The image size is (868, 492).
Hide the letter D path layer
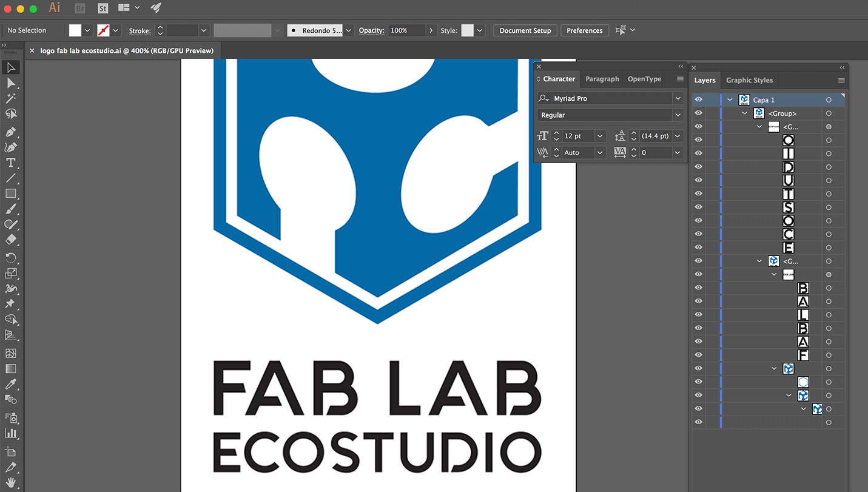[699, 167]
